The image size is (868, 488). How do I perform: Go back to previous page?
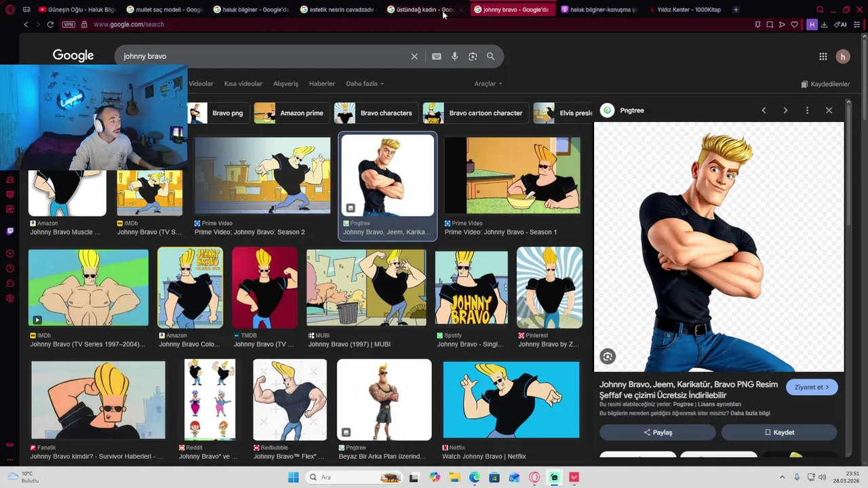[x=26, y=24]
